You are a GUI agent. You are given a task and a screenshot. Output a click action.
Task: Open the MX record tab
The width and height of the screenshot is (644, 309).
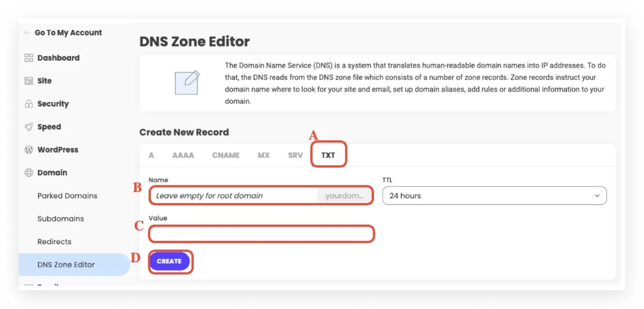pos(264,155)
